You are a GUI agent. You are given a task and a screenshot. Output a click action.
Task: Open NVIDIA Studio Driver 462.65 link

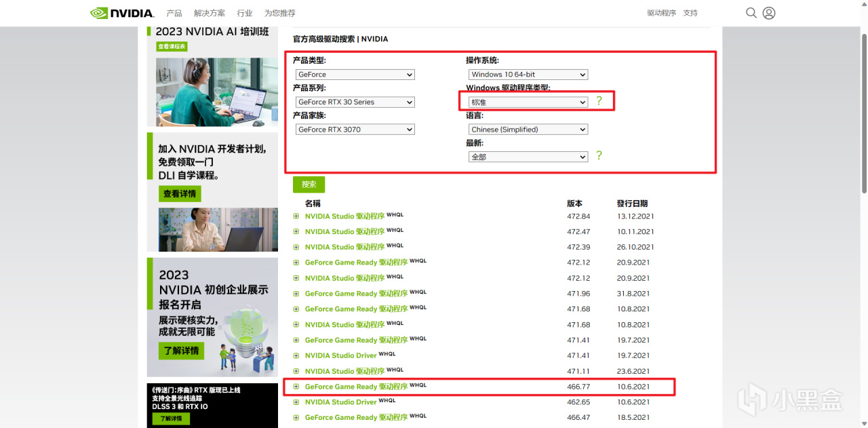pyautogui.click(x=340, y=402)
